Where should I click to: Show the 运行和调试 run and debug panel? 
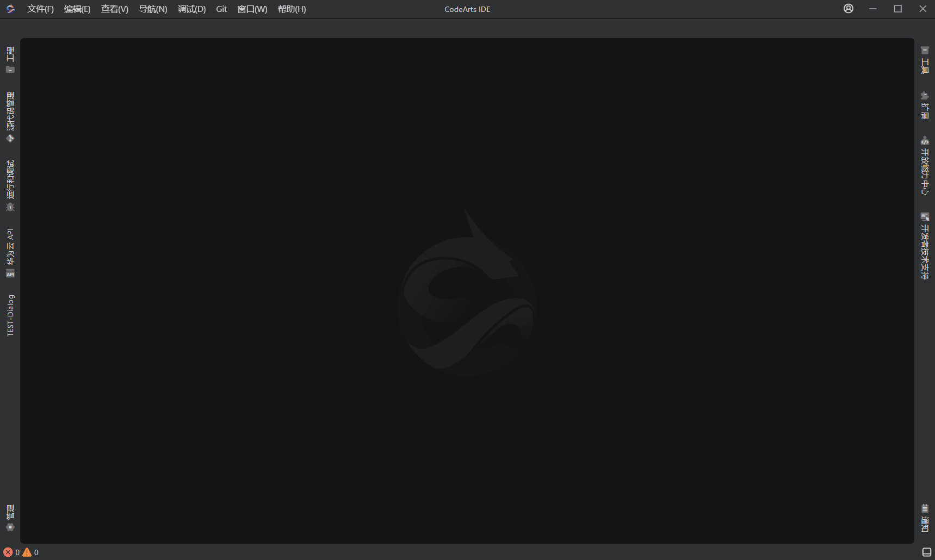pyautogui.click(x=10, y=186)
